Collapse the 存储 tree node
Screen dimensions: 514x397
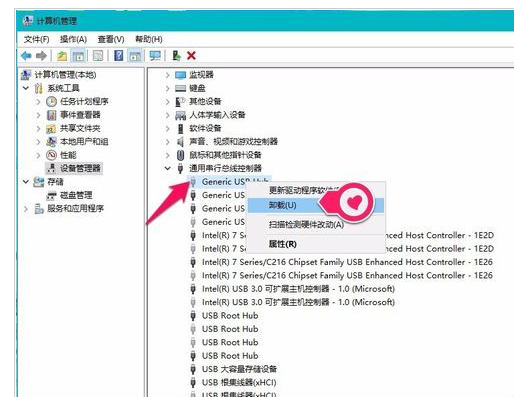tap(26, 182)
